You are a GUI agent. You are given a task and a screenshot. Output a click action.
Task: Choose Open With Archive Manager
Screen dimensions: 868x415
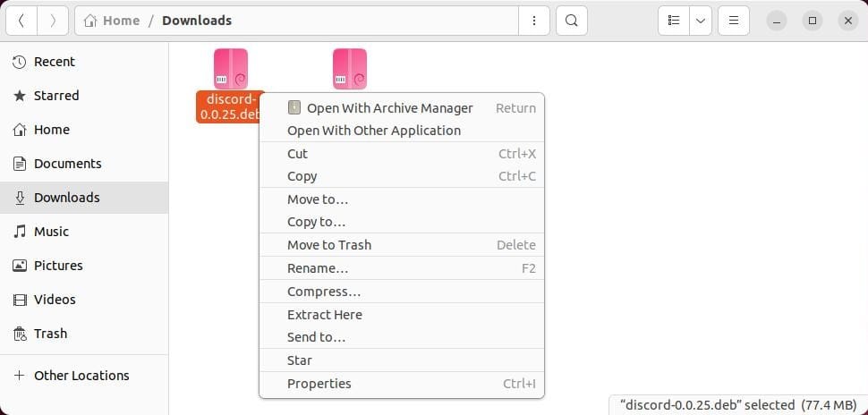[x=402, y=108]
